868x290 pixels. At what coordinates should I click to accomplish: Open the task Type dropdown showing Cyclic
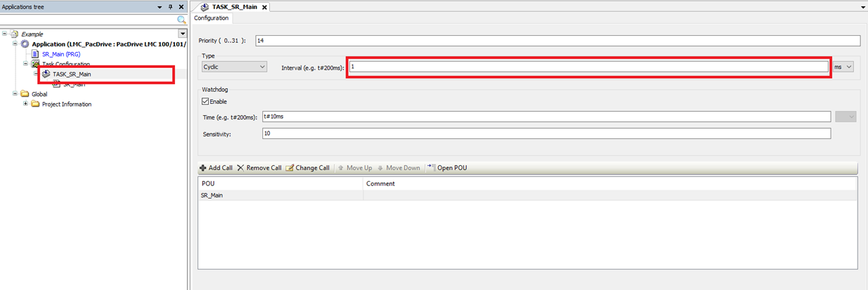235,66
